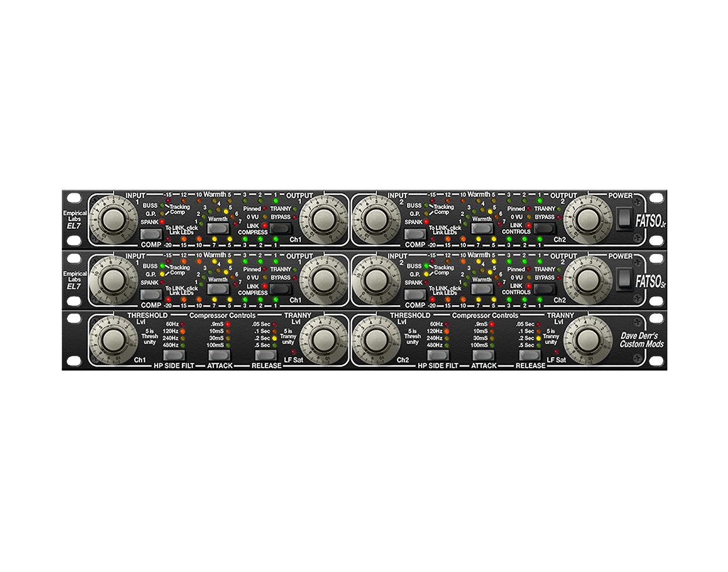Click the Ch1 THRESHOLD Lvl knob
The image size is (728, 572).
pos(113,340)
